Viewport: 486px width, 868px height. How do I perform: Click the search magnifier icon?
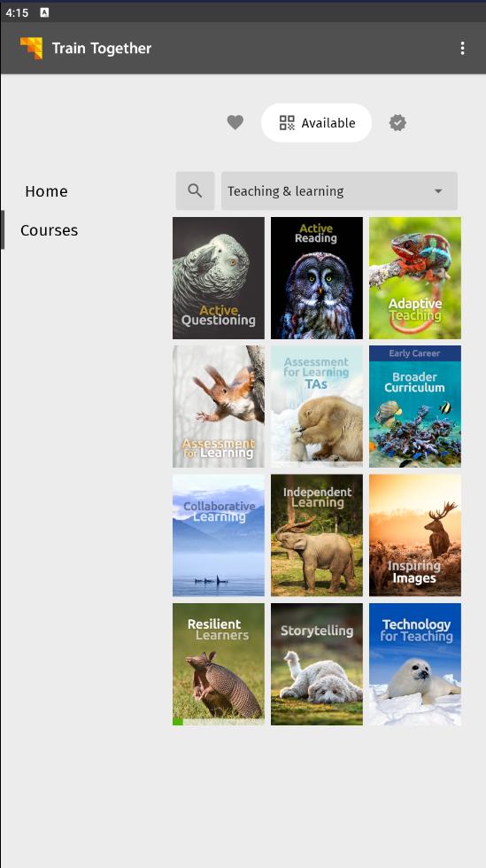coord(195,191)
